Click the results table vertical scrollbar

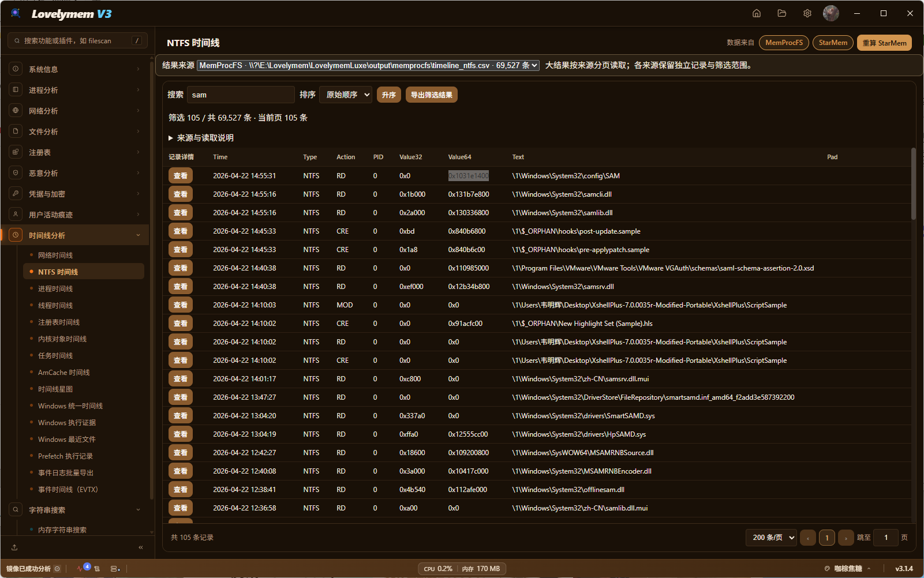pos(913,183)
